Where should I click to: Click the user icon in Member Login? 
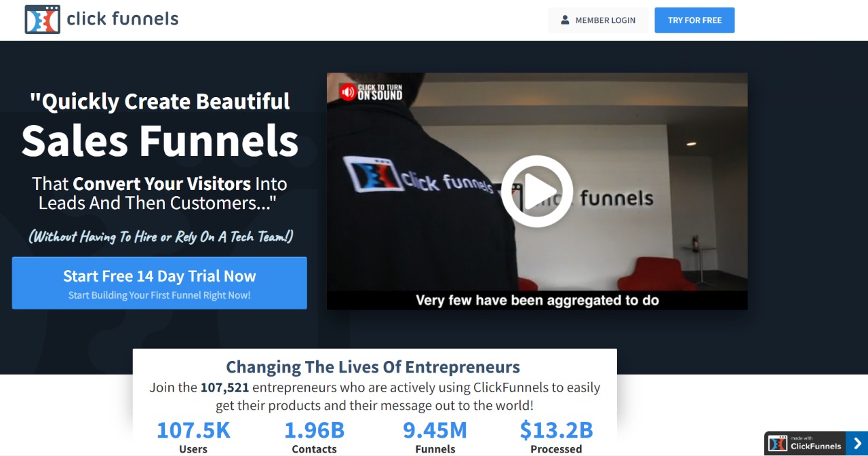[x=565, y=20]
